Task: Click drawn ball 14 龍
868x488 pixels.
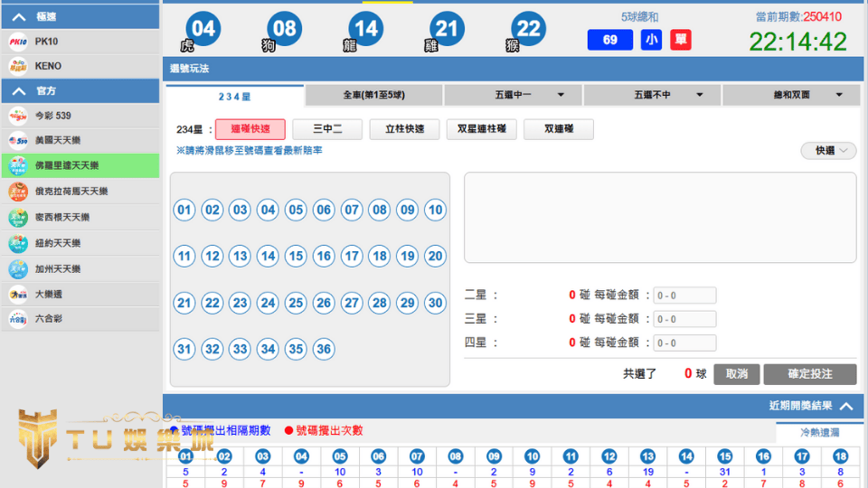Action: point(365,29)
